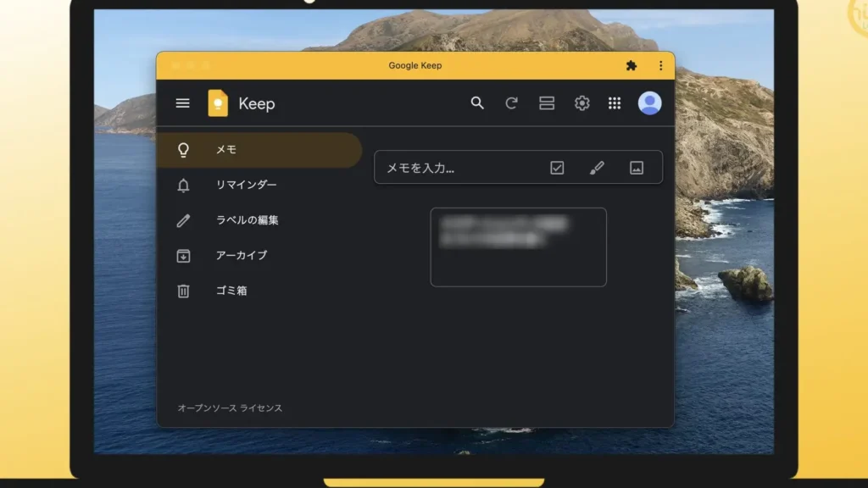
Task: Switch to list view layout
Action: pyautogui.click(x=547, y=103)
